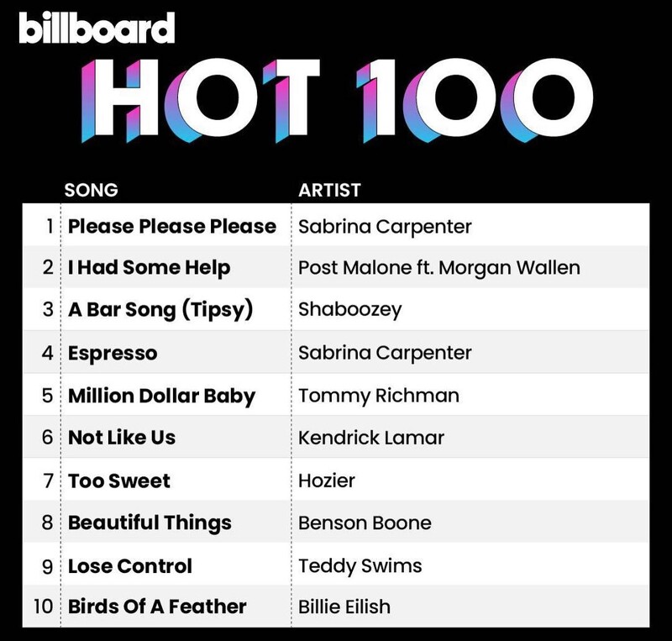Open A Bar Song (Tipsy)
This screenshot has width=672, height=641.
(160, 310)
